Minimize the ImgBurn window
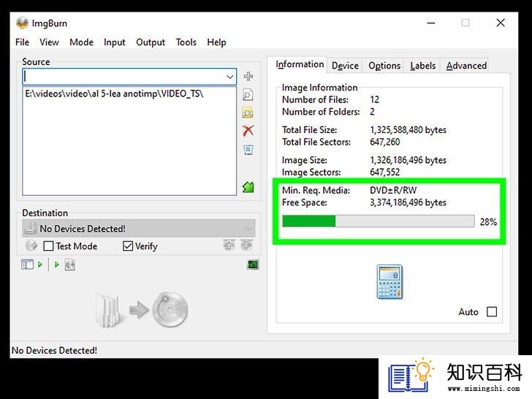The height and width of the screenshot is (399, 532). (x=431, y=23)
